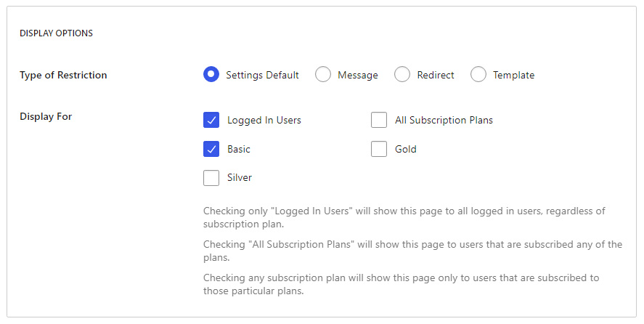Pick the Template radio button
The height and width of the screenshot is (324, 644).
coord(478,75)
